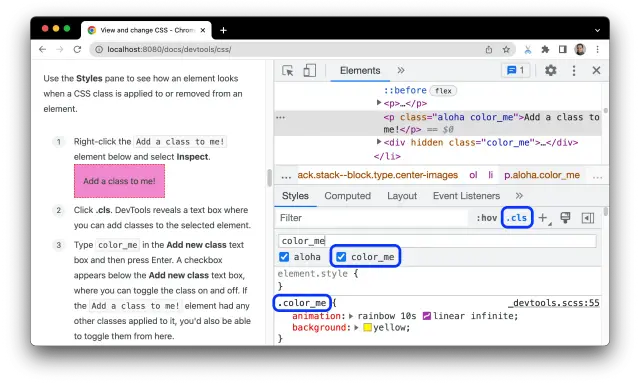Uncheck the color_me class checkbox
Image resolution: width=640 pixels, height=384 pixels.
coord(341,257)
